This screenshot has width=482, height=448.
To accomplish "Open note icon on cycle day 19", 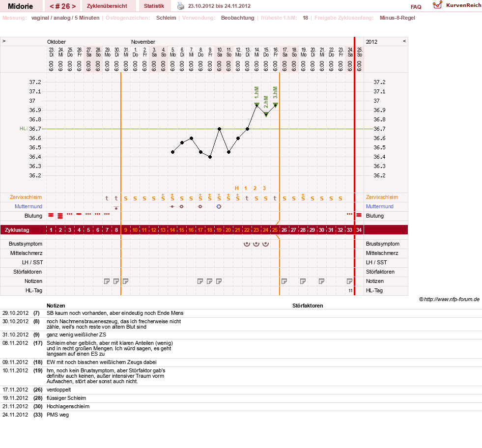I will [219, 281].
